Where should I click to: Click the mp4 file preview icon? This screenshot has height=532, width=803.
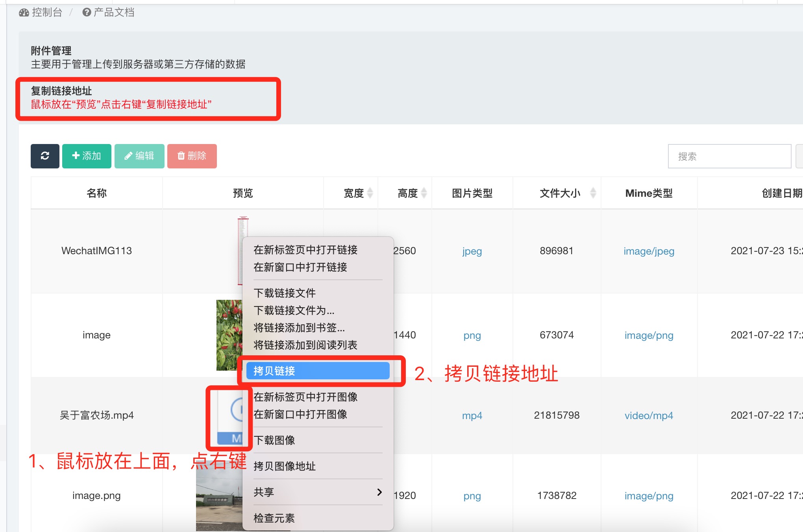point(230,417)
